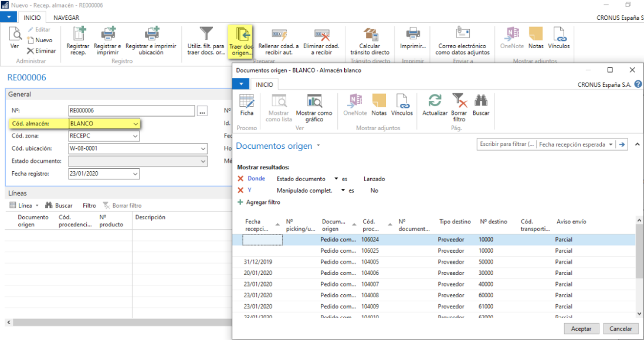Screen dimensions: 644x340
Task: Click vertical scrollbar in Documentos origen list
Action: (639, 250)
